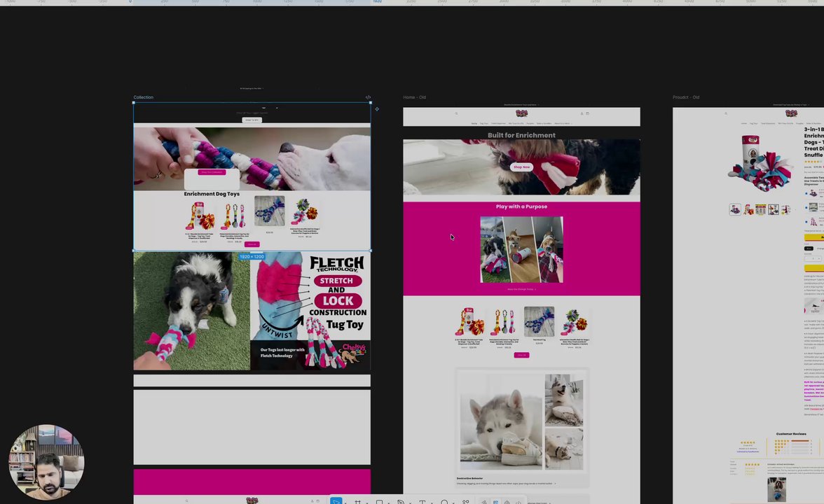
Task: Click the Fletch Technology infographic image
Action: pos(310,311)
